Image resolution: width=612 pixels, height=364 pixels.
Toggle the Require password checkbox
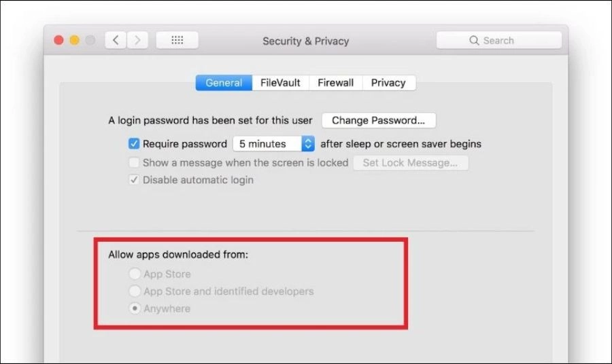[x=134, y=144]
